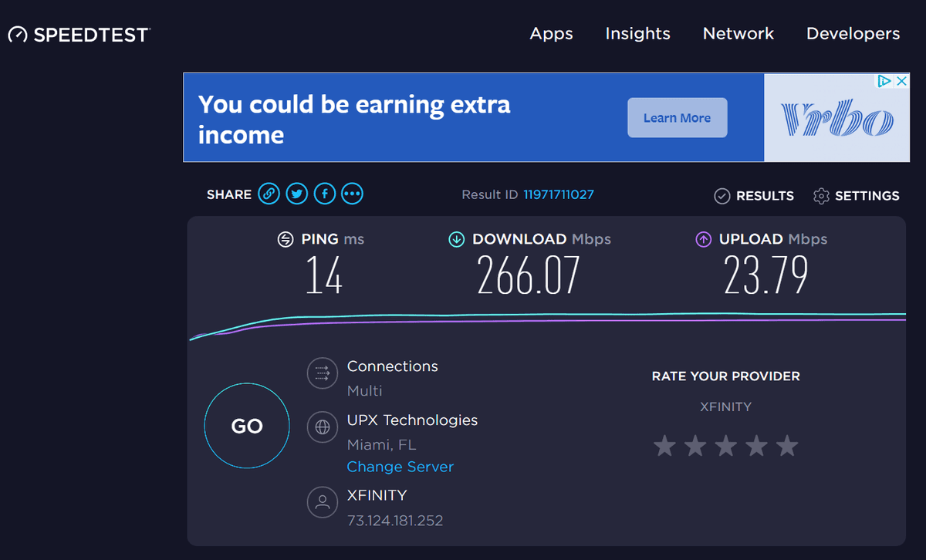Image resolution: width=926 pixels, height=560 pixels.
Task: Open more share options icon
Action: point(352,194)
